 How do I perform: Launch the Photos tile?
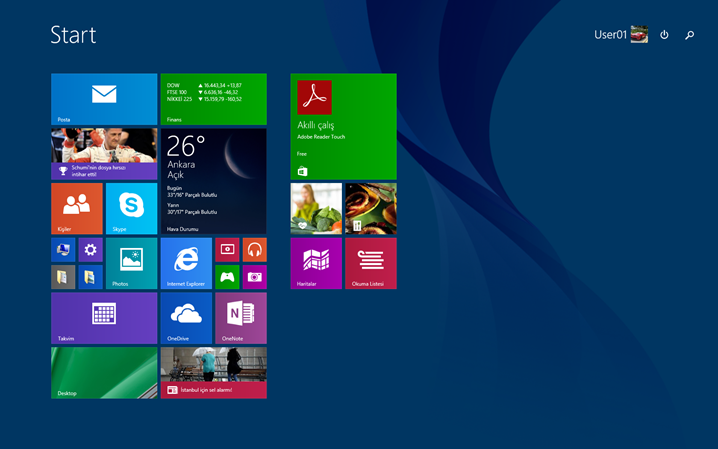click(131, 263)
